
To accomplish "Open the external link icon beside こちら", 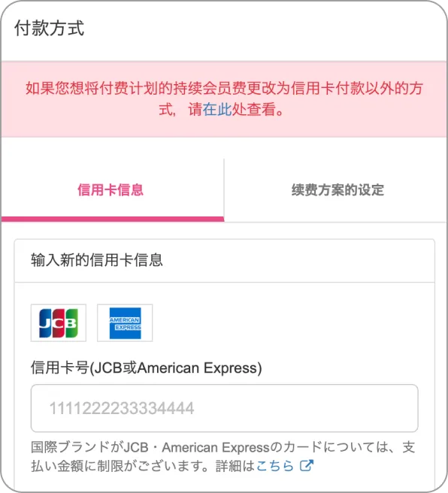I will click(306, 466).
